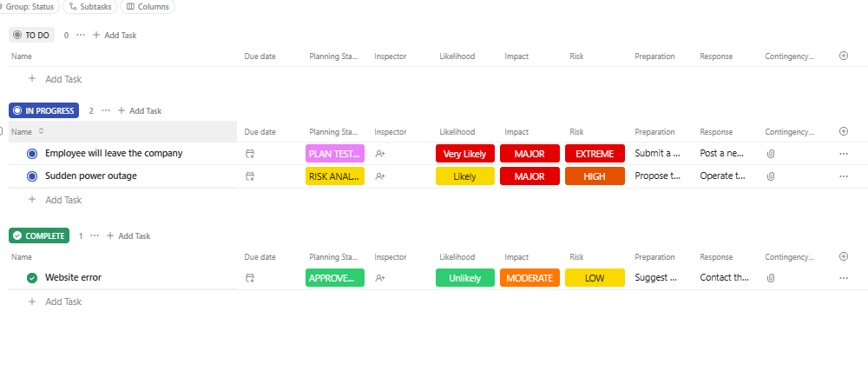Assign inspector to Website error task
This screenshot has height=378, width=868.
(x=380, y=278)
